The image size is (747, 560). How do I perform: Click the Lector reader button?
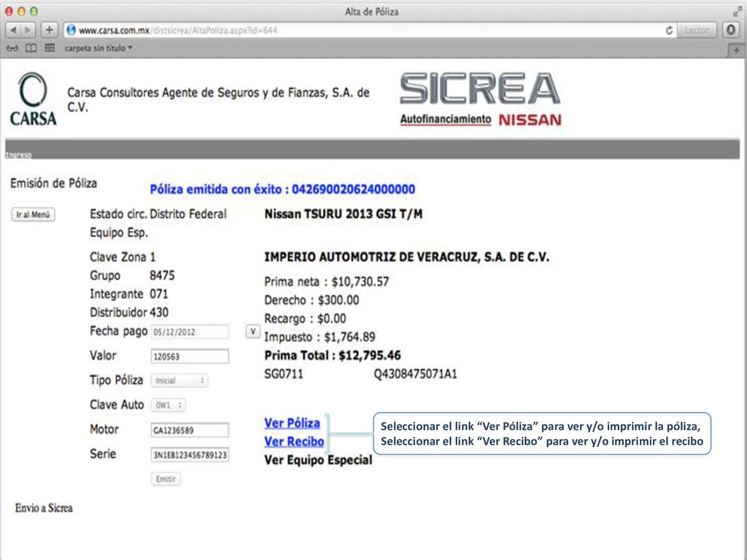pyautogui.click(x=697, y=30)
